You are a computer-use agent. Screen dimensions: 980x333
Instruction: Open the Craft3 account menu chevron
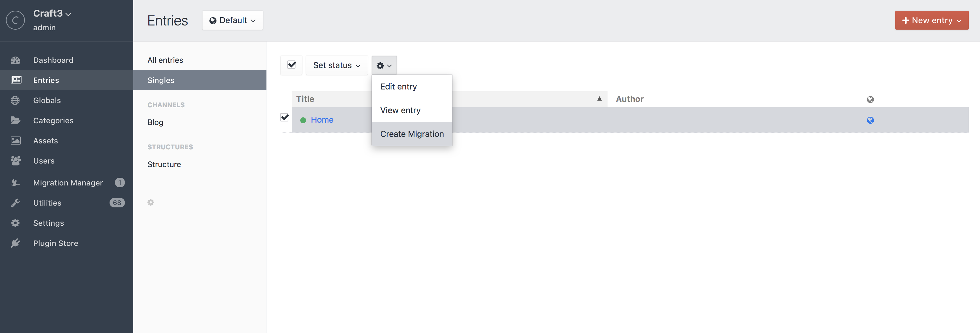coord(68,15)
